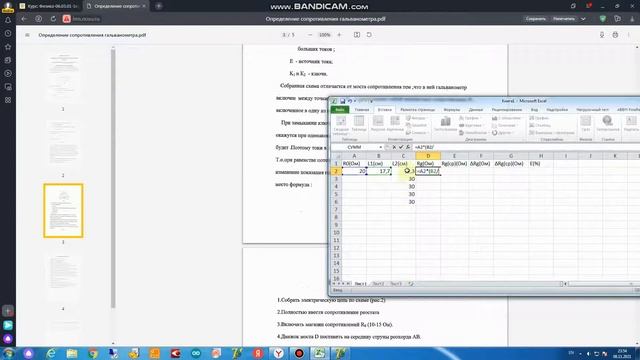Open the Excel Name Box dropdown arrow
The height and width of the screenshot is (360, 640).
tap(380, 147)
